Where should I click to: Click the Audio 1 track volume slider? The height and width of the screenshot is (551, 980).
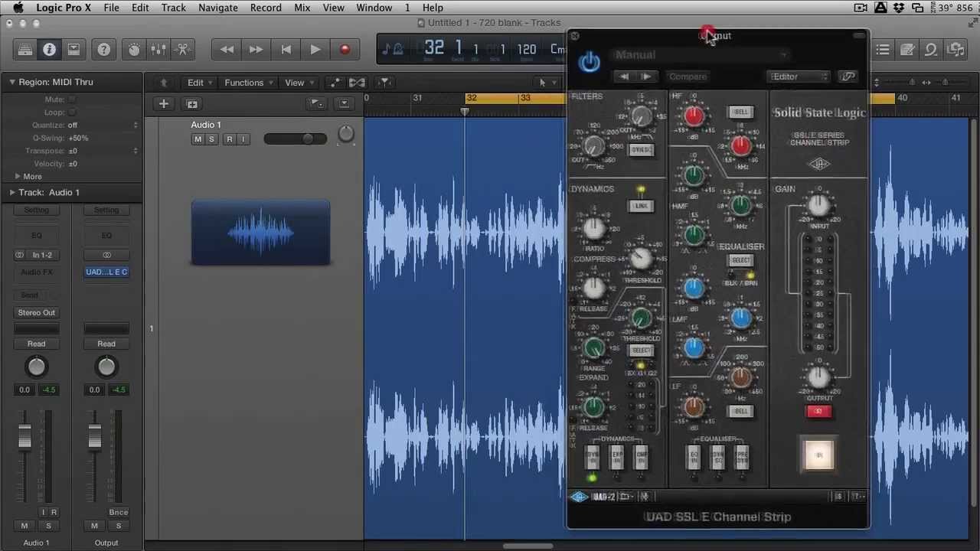coord(295,139)
